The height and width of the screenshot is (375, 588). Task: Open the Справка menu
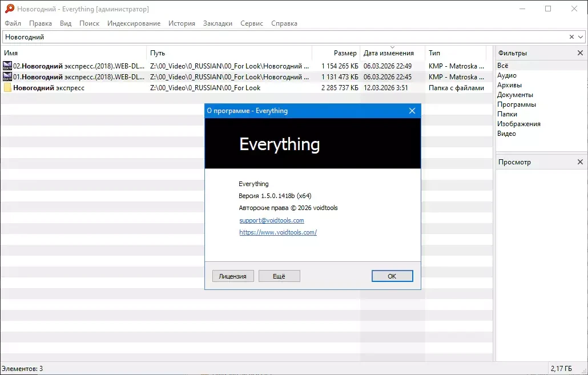pos(284,23)
